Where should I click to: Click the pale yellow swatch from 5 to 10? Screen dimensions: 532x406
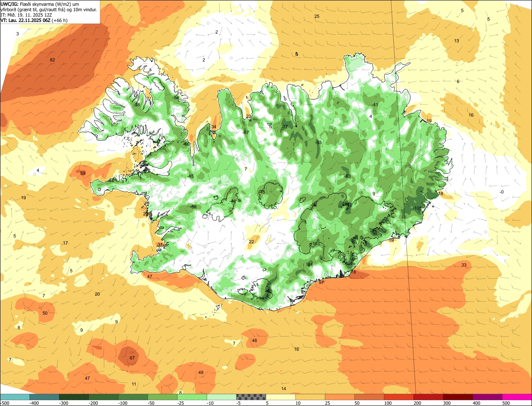281,397
